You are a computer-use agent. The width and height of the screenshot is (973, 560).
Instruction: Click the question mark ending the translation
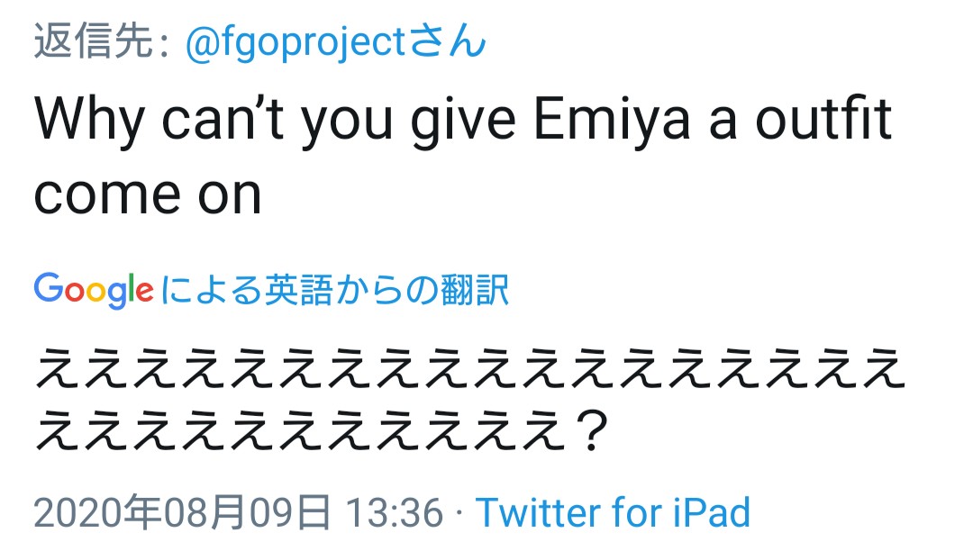click(589, 435)
